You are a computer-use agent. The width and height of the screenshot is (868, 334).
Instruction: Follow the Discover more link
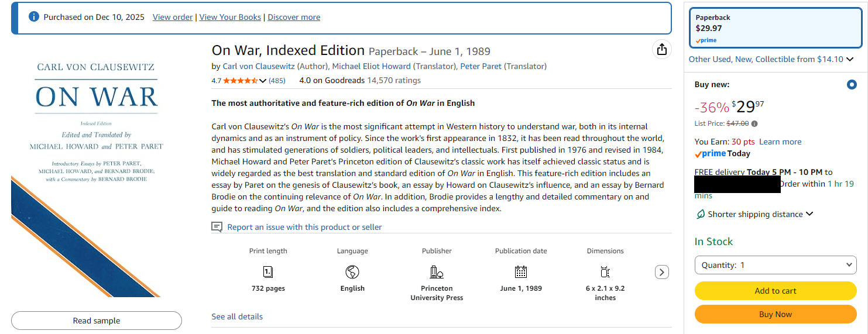[x=294, y=17]
